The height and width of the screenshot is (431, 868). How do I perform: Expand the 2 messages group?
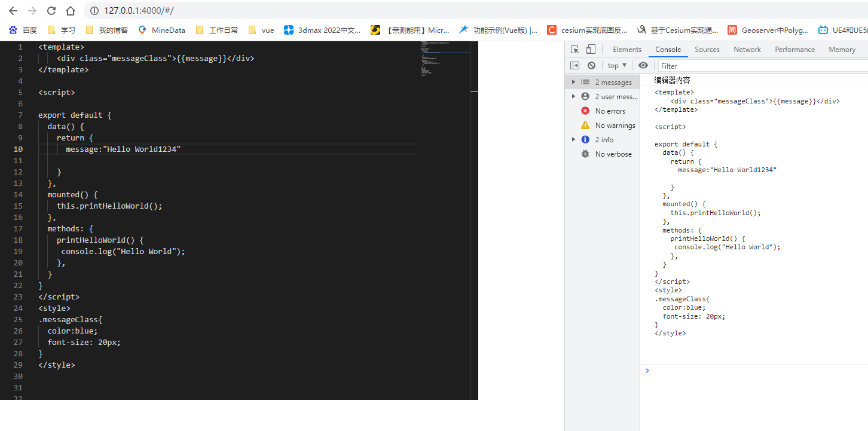[x=573, y=82]
